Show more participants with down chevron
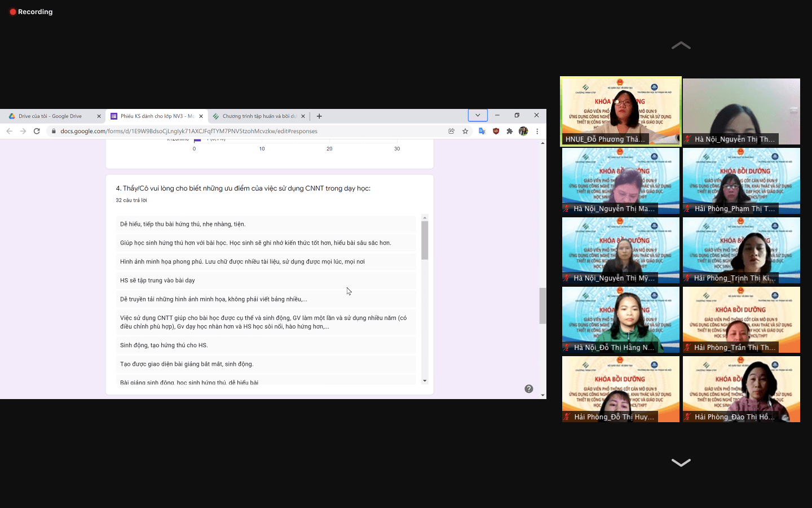 click(x=681, y=462)
